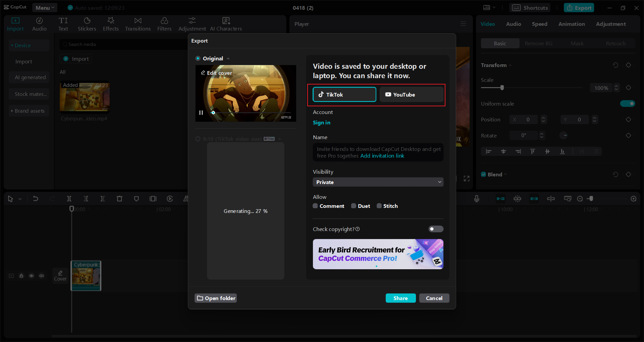Viewport: 644px width, 342px height.
Task: Enable the Duet checkbox
Action: click(354, 206)
